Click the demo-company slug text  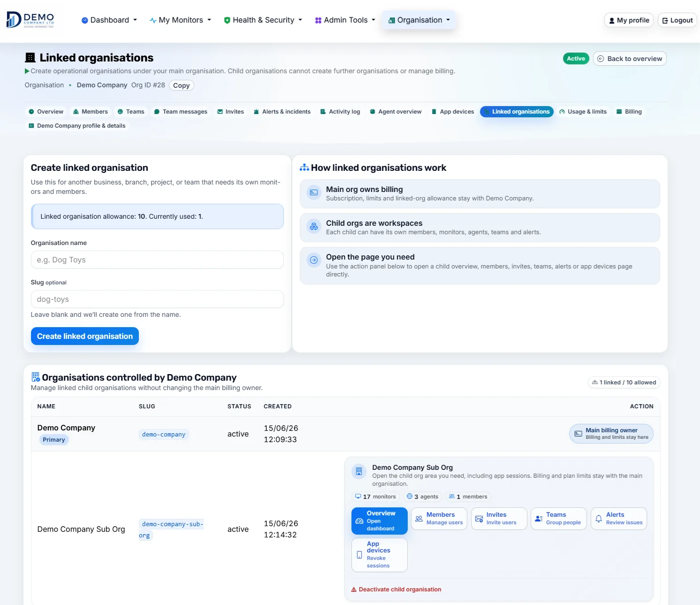(x=164, y=435)
